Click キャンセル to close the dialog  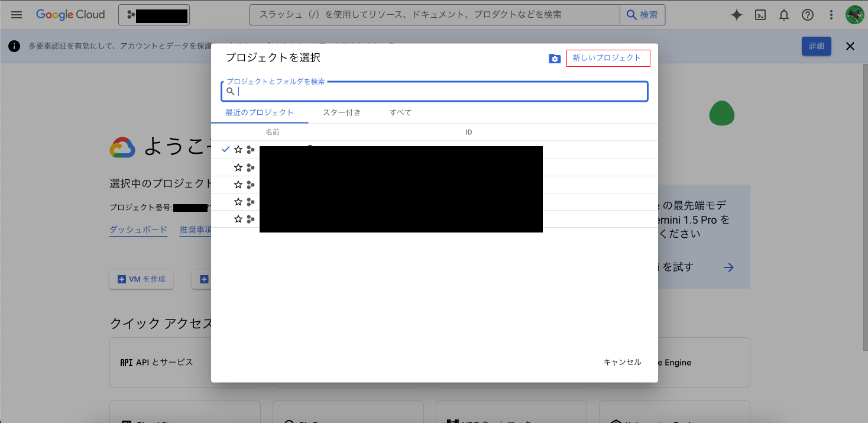pyautogui.click(x=622, y=362)
